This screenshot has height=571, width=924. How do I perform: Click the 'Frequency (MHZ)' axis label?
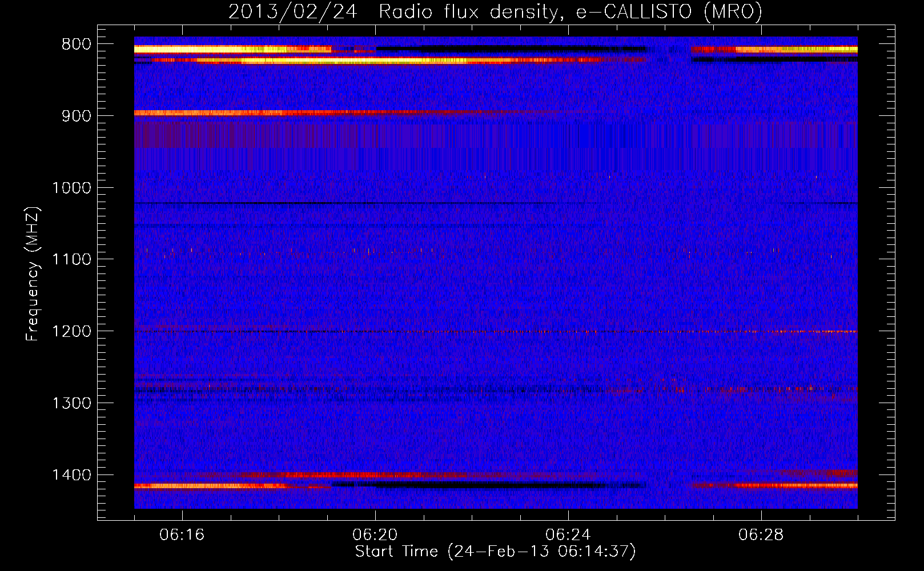(33, 274)
